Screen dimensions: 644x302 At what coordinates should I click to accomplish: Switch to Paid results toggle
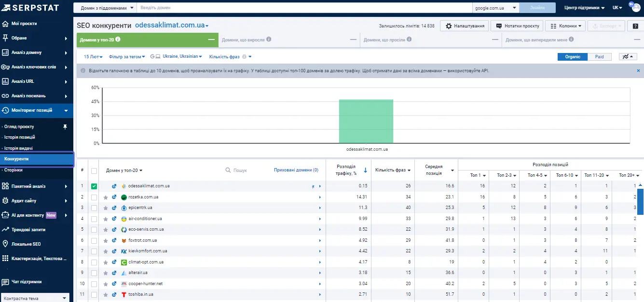599,57
